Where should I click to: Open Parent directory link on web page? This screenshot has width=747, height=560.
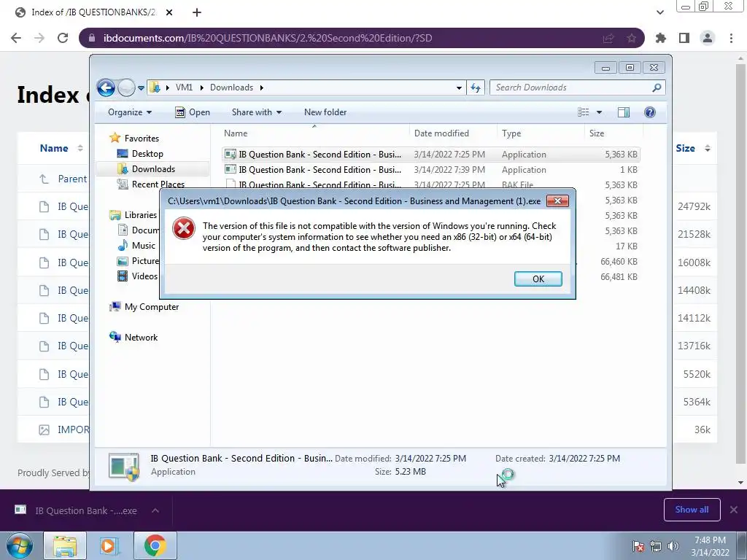pyautogui.click(x=72, y=179)
